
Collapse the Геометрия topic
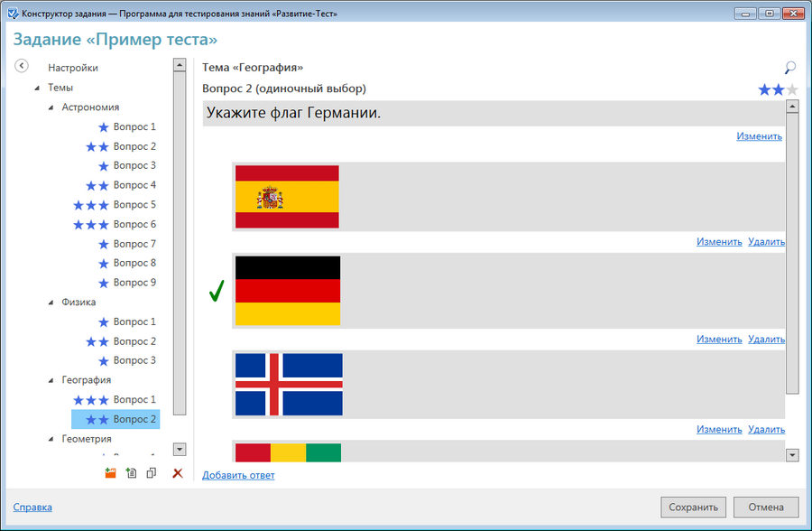click(51, 440)
